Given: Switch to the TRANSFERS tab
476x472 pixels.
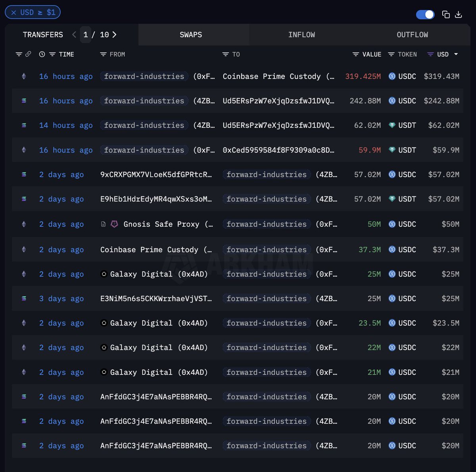Looking at the screenshot, I should click(x=43, y=35).
